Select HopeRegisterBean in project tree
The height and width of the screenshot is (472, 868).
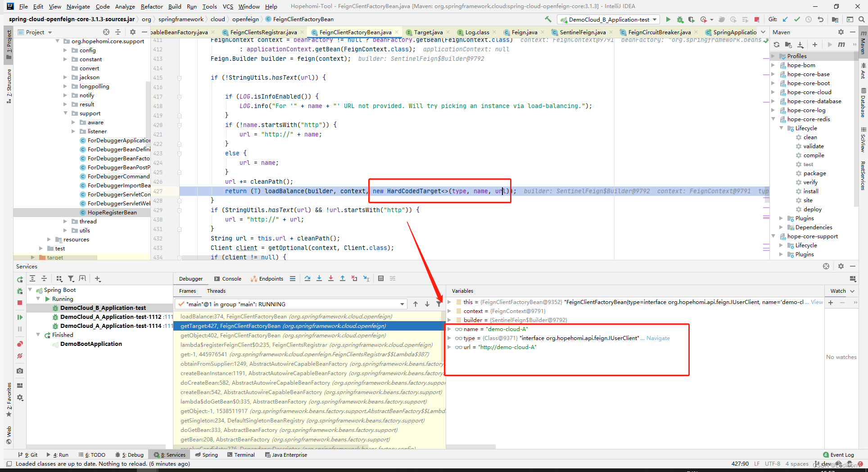coord(112,213)
